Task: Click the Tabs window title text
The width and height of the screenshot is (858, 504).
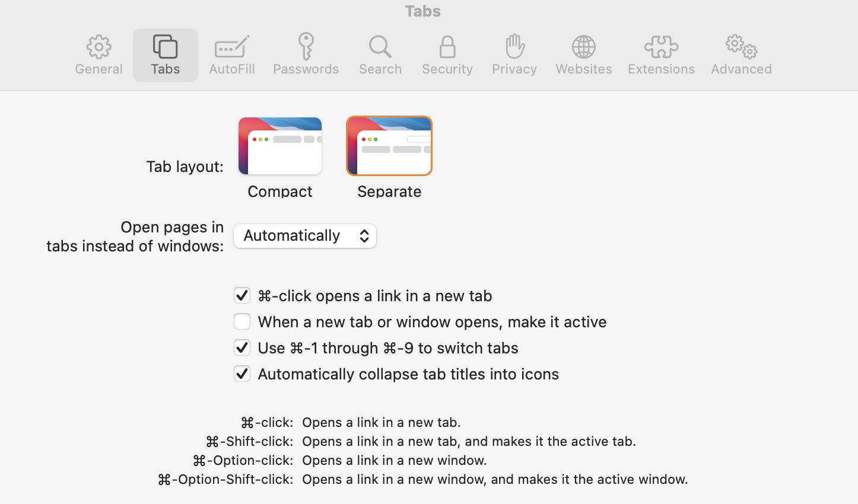Action: tap(423, 11)
